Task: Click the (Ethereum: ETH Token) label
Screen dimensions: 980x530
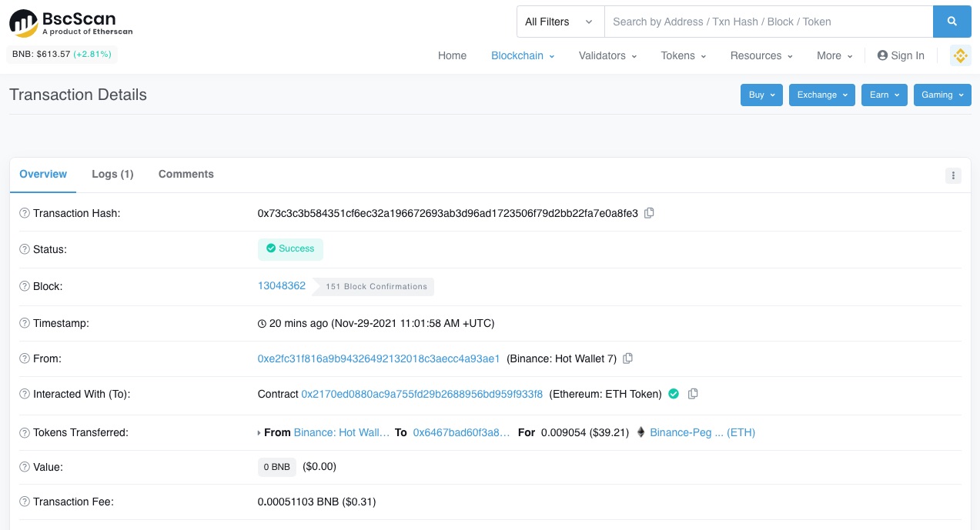Action: pos(606,394)
